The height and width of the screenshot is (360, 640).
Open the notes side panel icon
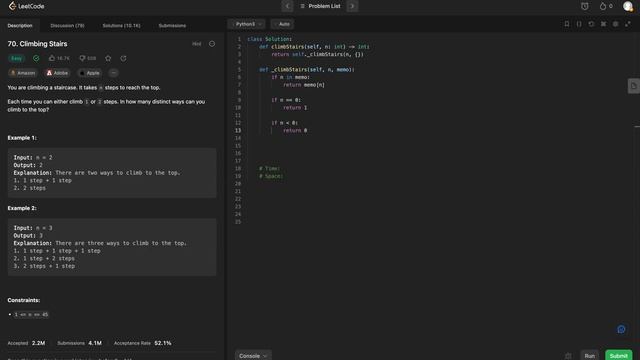click(x=633, y=86)
